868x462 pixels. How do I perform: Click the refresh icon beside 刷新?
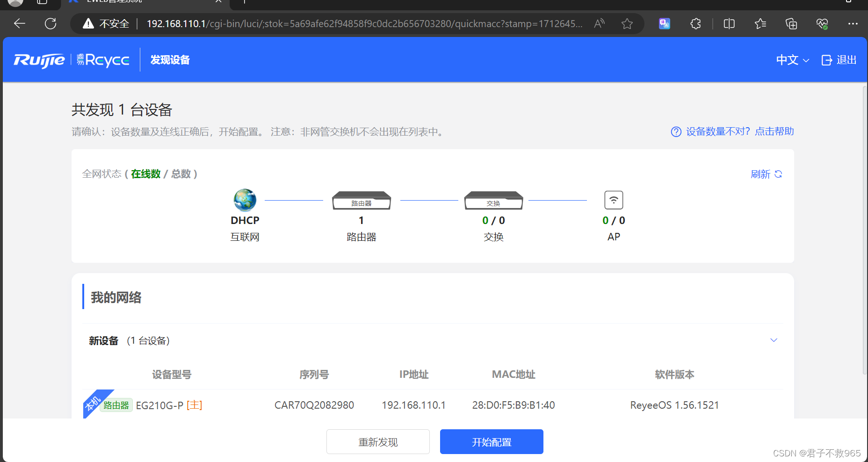[x=778, y=174]
